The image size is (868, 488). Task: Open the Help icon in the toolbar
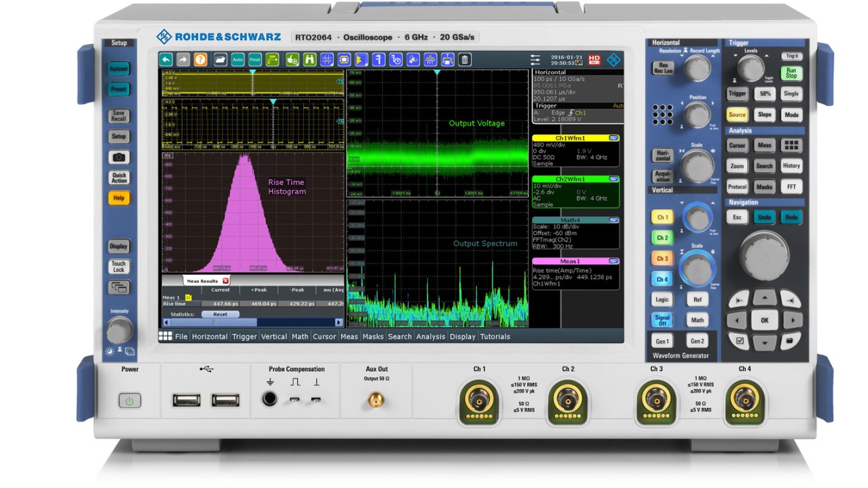tap(200, 59)
